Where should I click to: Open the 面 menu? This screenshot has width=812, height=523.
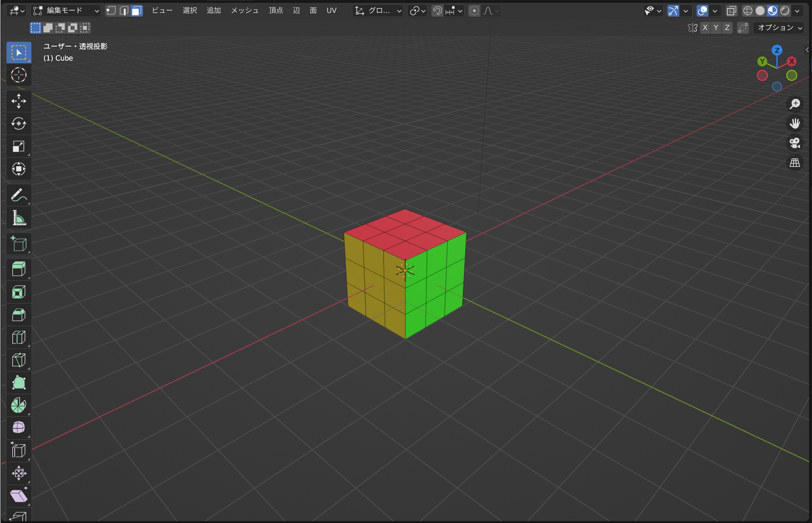[x=313, y=11]
